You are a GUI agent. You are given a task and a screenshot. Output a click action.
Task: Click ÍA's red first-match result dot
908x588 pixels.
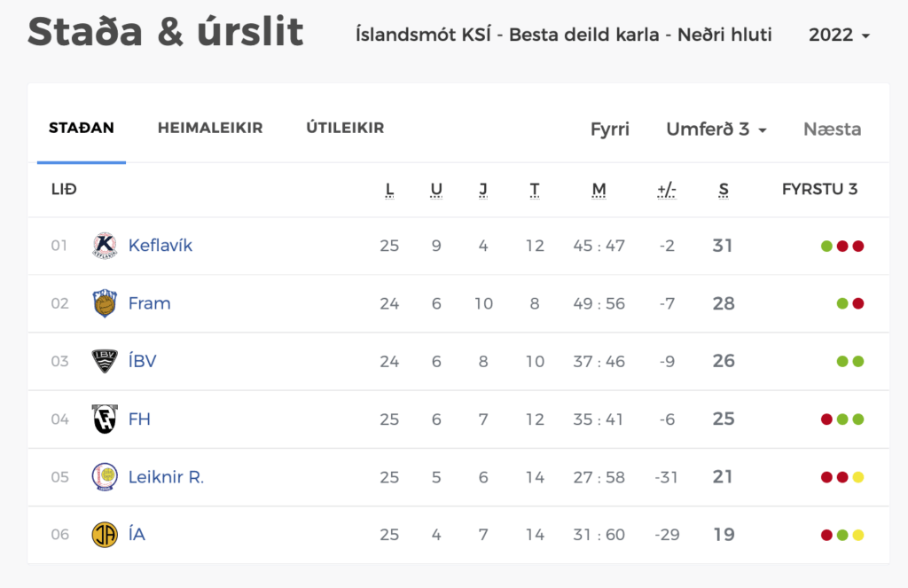[x=827, y=536]
